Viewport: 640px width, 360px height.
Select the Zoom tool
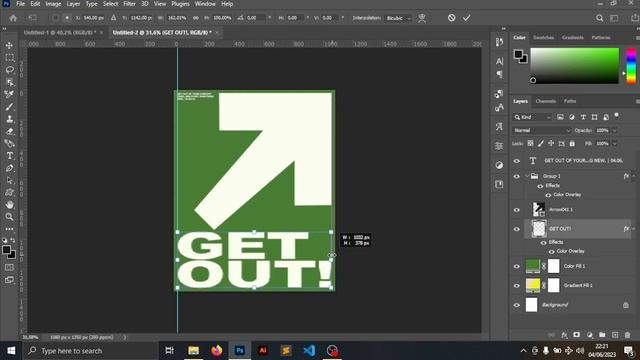9,217
